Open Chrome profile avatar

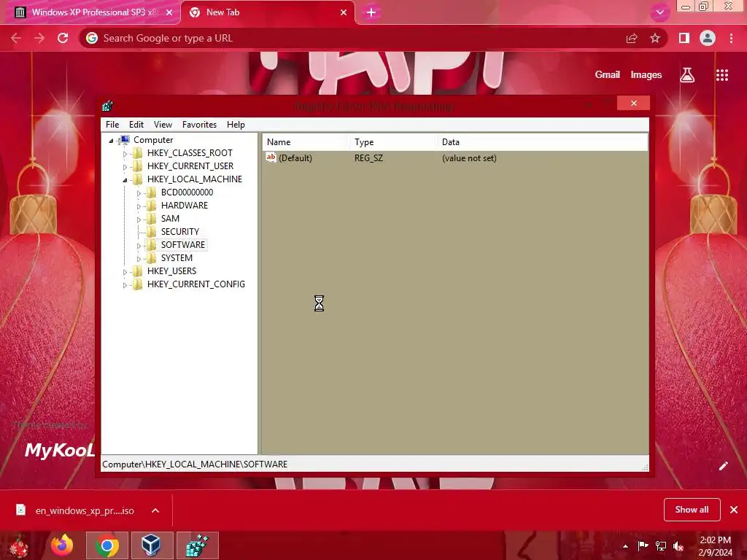[708, 38]
